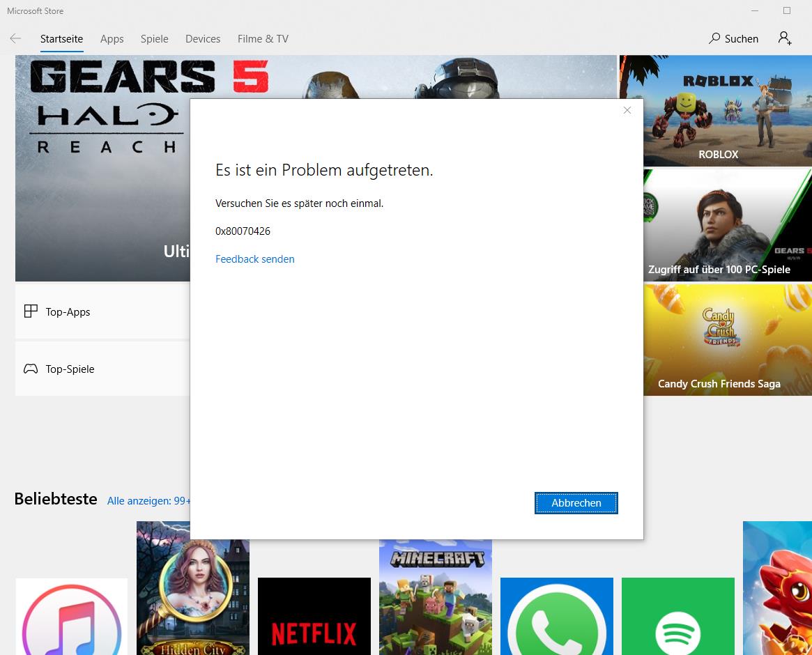The width and height of the screenshot is (812, 655).
Task: Click the Abbrechen button
Action: (x=576, y=503)
